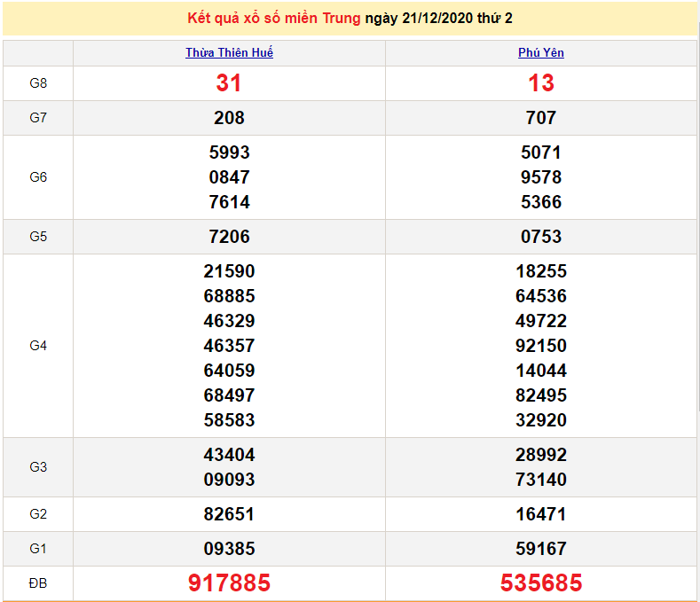This screenshot has height=602, width=700.
Task: Select the G8 row label
Action: [38, 83]
